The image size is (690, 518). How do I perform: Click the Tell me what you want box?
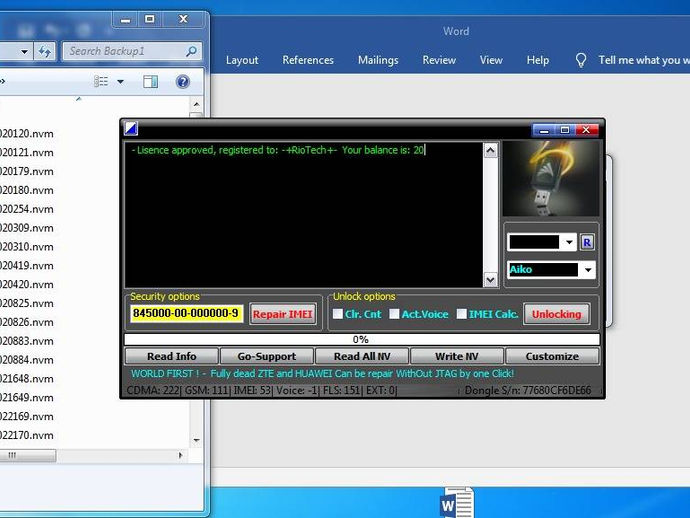tap(644, 60)
